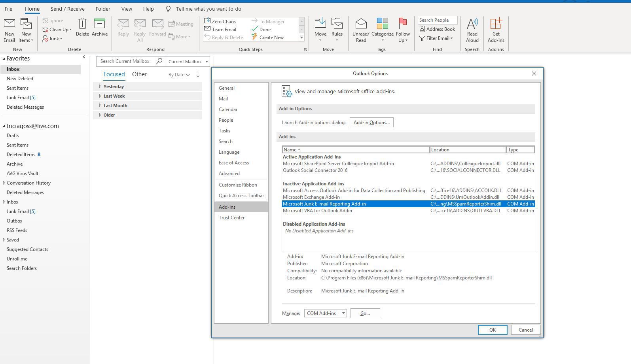Collapse the Favorites section
Screen dimensions: 631x364
(x=4, y=58)
